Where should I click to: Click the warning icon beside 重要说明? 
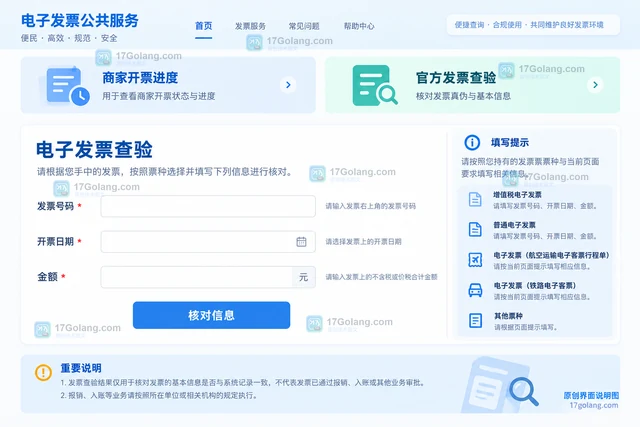pos(43,372)
